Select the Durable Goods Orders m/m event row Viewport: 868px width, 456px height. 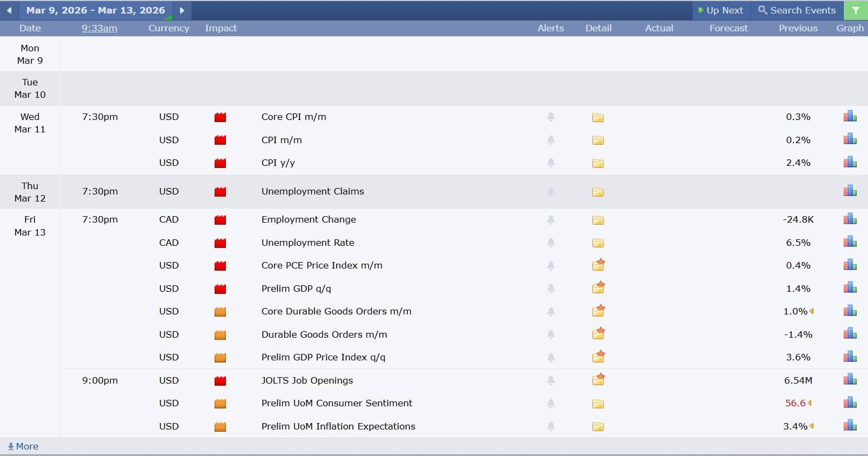[324, 334]
